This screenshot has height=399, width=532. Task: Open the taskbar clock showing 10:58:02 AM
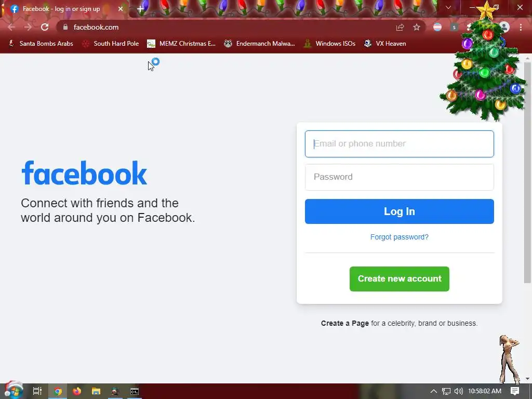[485, 391]
